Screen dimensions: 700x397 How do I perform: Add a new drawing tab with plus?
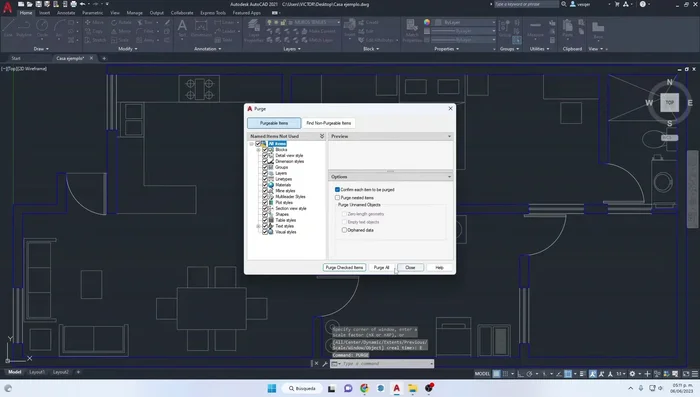pyautogui.click(x=104, y=58)
